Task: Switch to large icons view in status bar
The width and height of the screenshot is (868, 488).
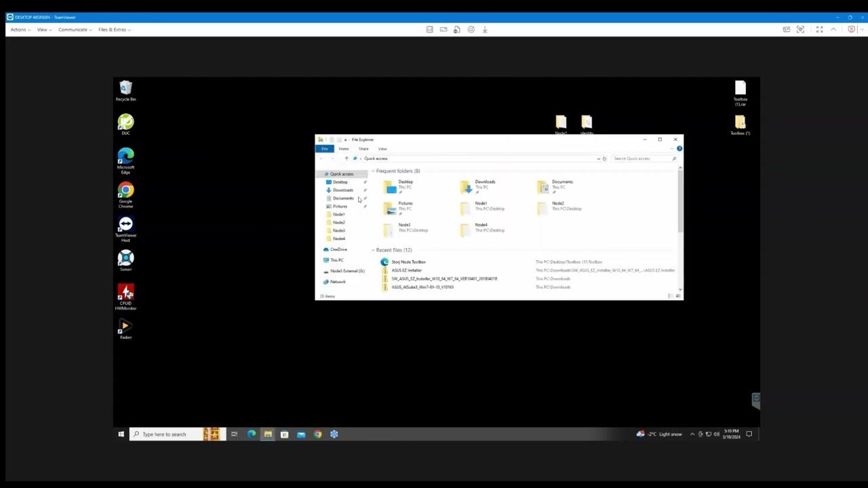Action: coord(677,296)
